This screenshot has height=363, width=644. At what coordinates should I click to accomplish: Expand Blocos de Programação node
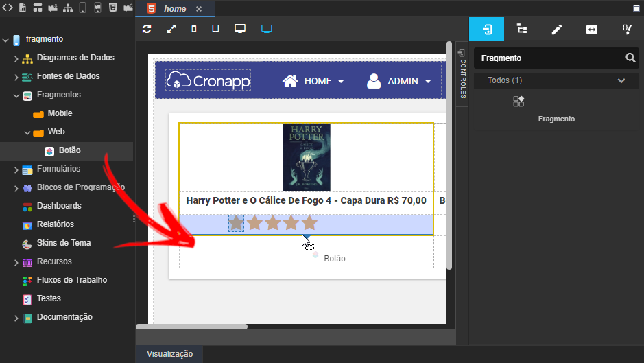click(x=16, y=188)
